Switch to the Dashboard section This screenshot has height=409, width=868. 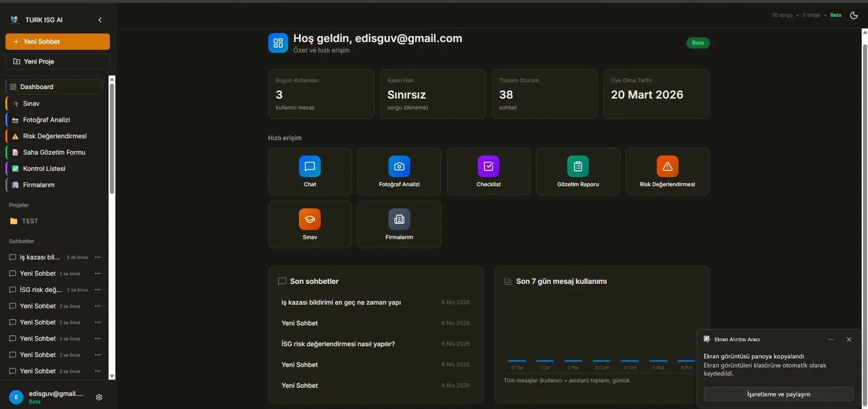pos(37,87)
